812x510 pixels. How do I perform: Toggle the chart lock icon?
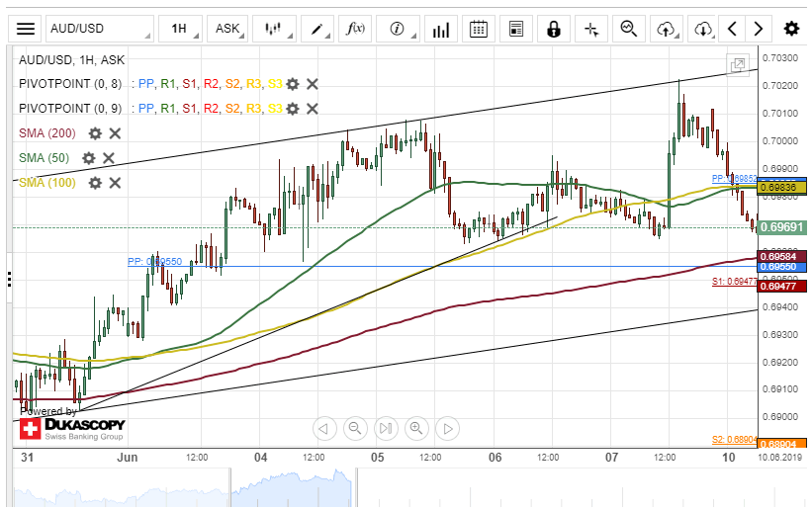(x=554, y=29)
